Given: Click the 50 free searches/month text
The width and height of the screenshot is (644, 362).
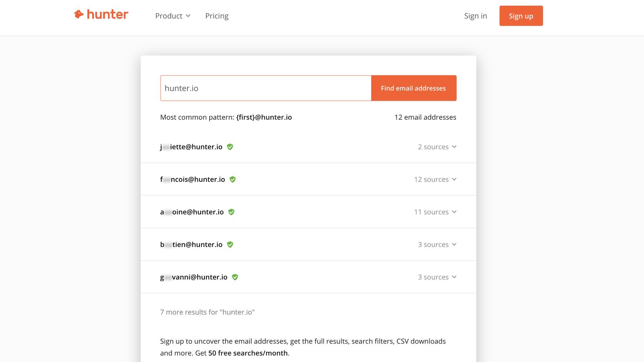Looking at the screenshot, I should pos(248,353).
